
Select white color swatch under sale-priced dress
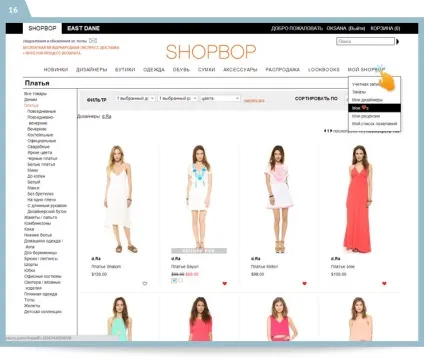click(x=180, y=281)
